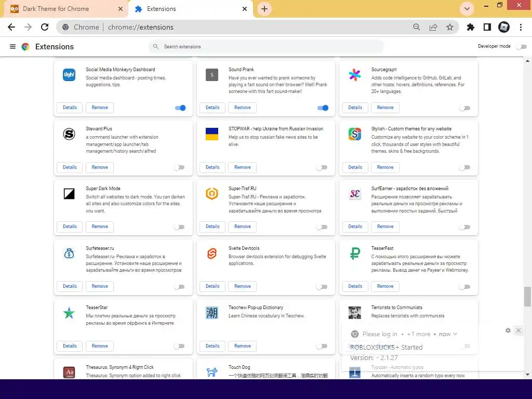Close the Extensions tab
Viewport: 532px width, 399px height.
[245, 9]
